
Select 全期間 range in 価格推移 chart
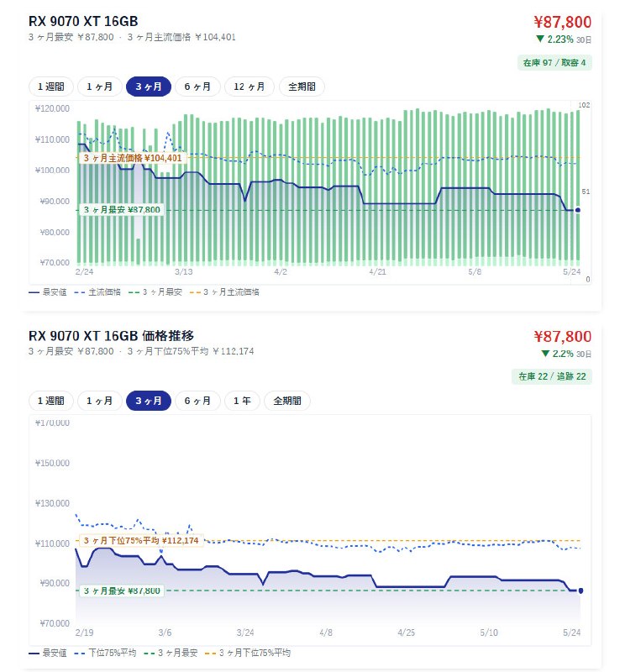click(287, 401)
